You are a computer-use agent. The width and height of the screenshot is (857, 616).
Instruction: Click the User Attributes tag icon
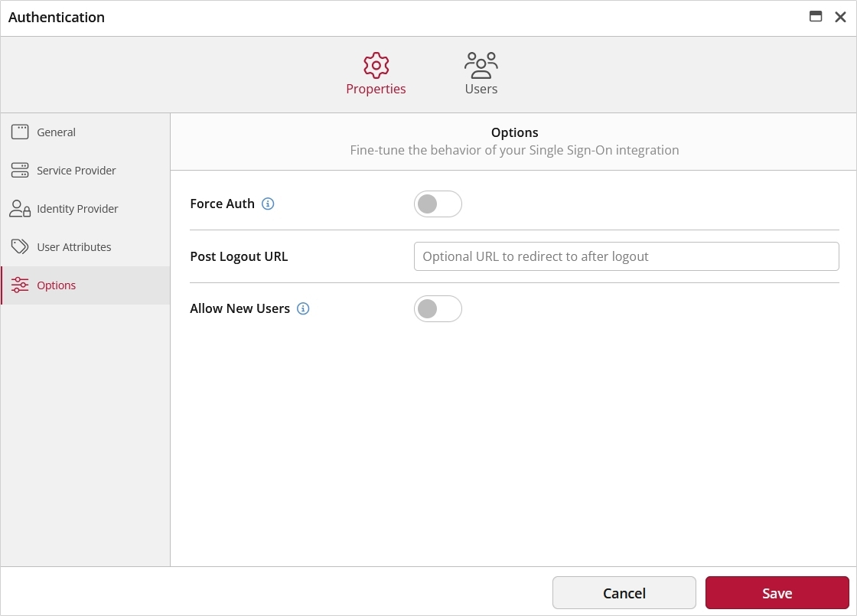21,246
